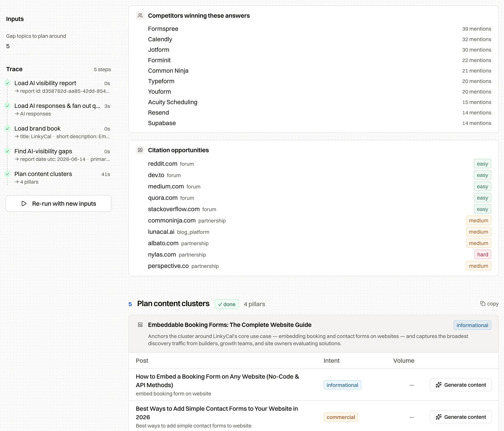Click the 39 mentions count
504x431 pixels.
pos(476,29)
